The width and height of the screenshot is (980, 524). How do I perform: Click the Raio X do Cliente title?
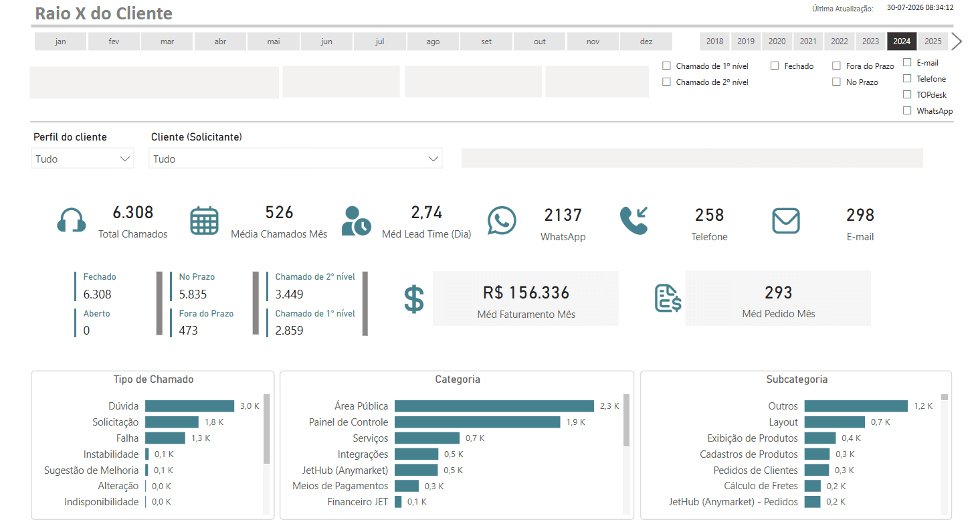click(104, 13)
